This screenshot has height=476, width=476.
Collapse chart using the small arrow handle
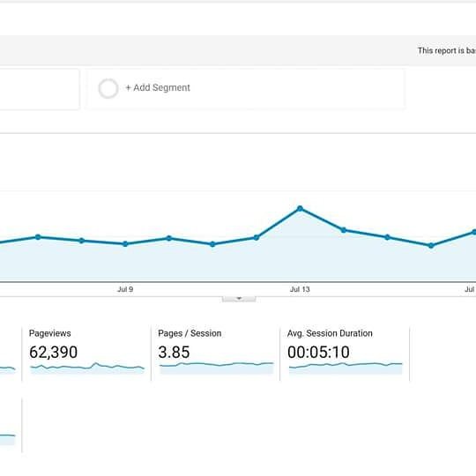point(239,299)
